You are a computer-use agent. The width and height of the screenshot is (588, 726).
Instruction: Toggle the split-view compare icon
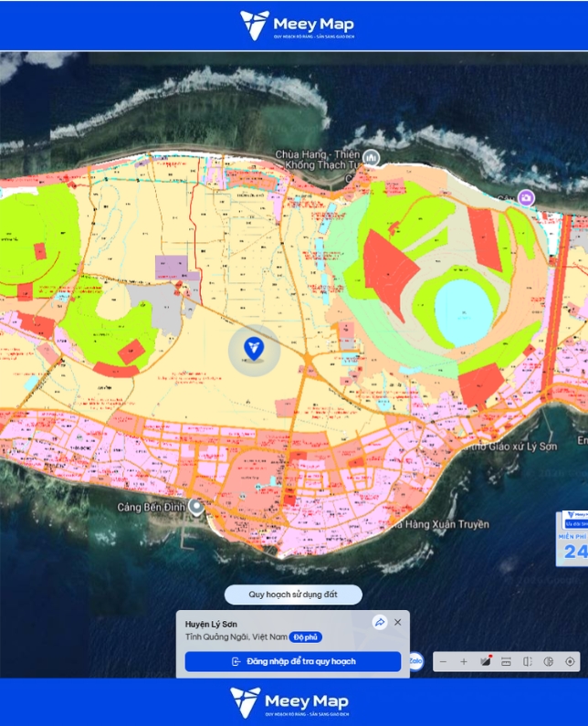(x=528, y=662)
